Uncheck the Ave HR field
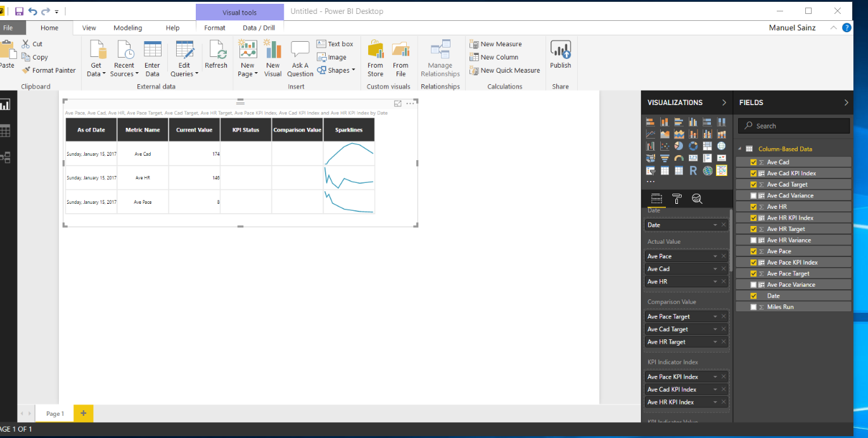Image resolution: width=868 pixels, height=438 pixels. (753, 207)
